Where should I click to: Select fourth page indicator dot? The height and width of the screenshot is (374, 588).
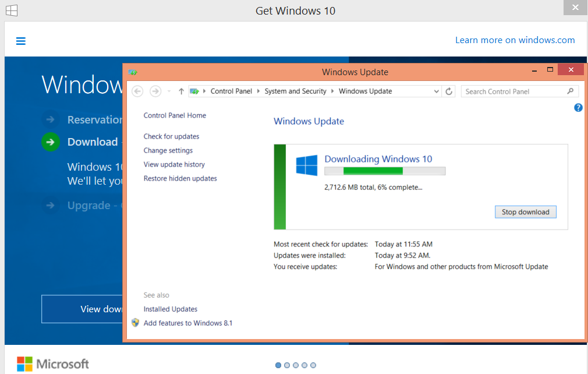(304, 365)
